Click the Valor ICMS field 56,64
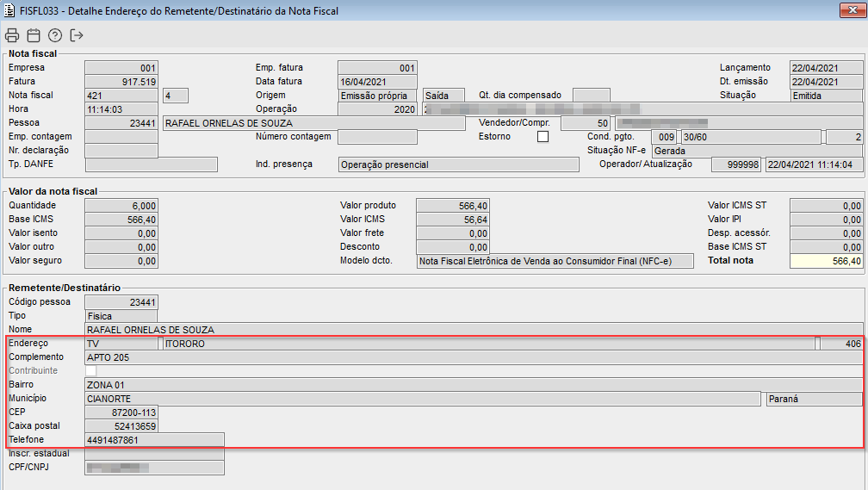 (x=452, y=220)
